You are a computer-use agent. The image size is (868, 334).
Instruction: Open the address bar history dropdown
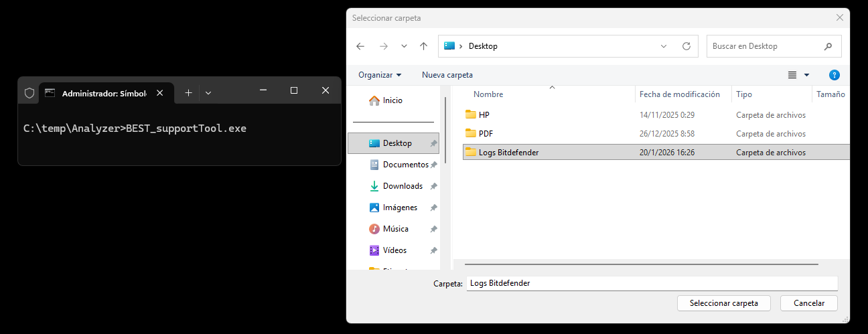[664, 46]
